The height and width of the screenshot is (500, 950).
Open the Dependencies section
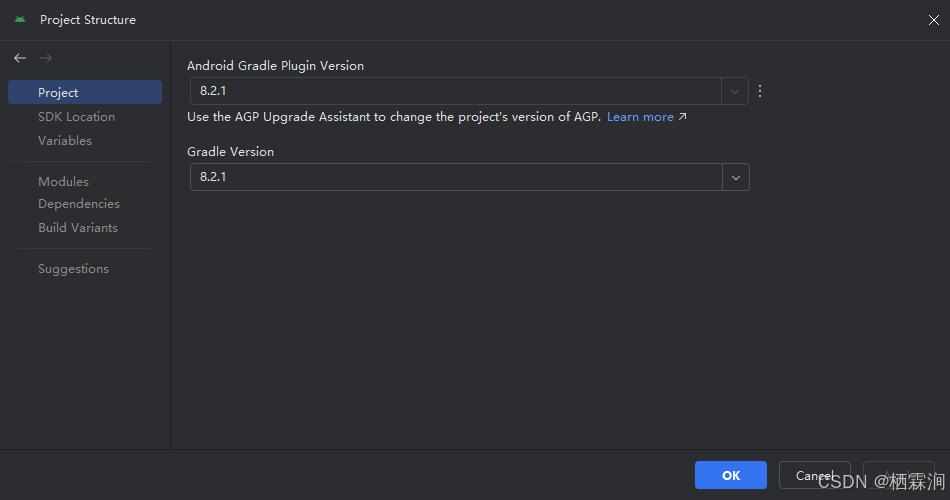pyautogui.click(x=79, y=204)
